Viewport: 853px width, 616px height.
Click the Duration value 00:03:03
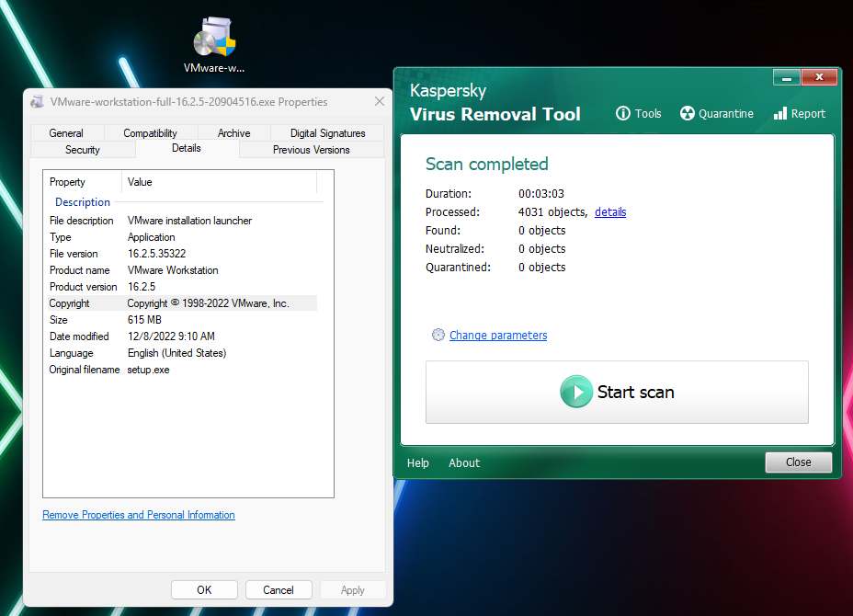click(541, 194)
